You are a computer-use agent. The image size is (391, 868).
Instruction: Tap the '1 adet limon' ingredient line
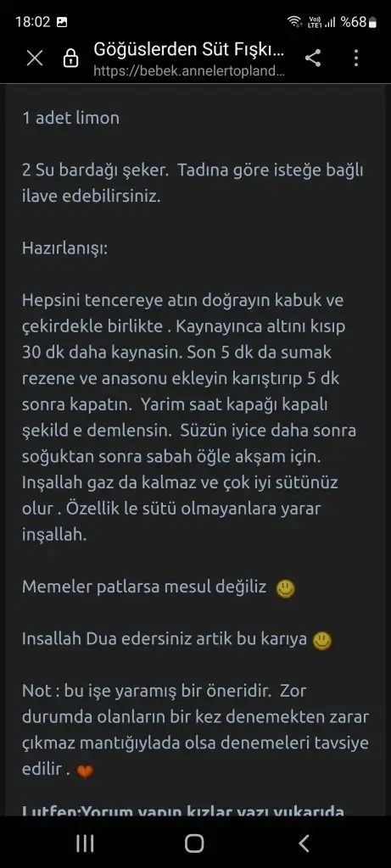(x=71, y=118)
